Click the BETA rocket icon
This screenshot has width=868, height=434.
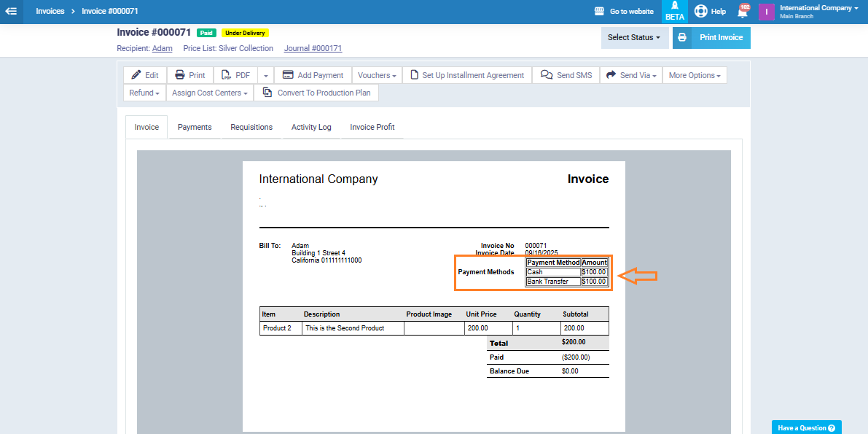[x=674, y=11]
